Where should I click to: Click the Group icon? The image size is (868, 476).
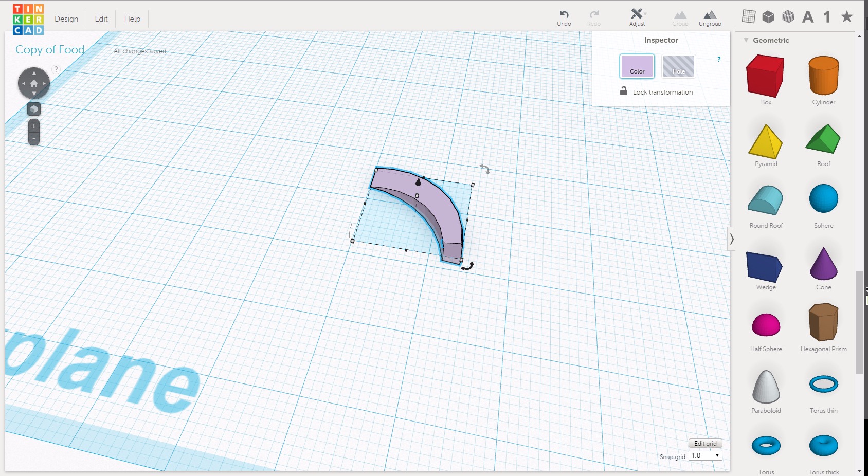(680, 18)
